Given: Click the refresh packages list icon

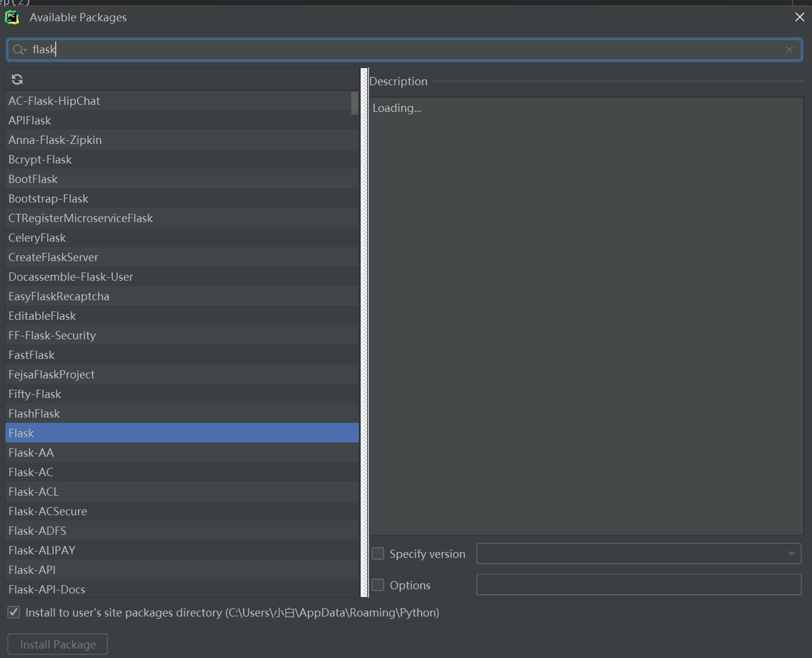Looking at the screenshot, I should (x=17, y=79).
